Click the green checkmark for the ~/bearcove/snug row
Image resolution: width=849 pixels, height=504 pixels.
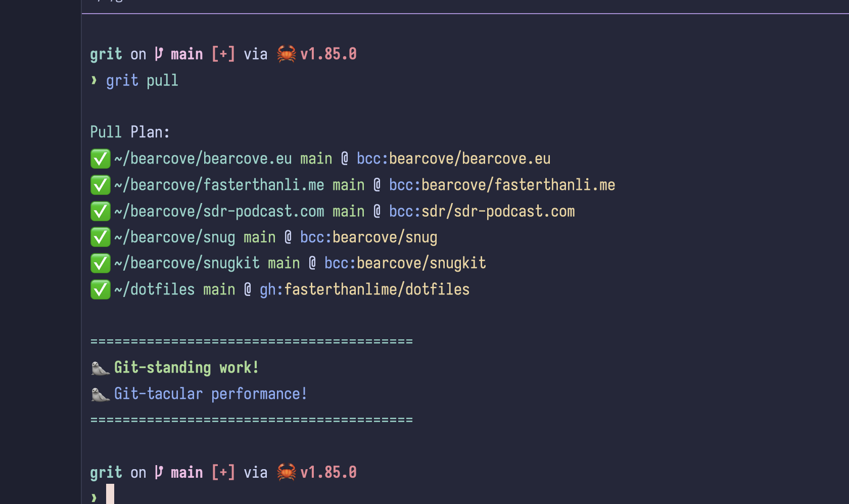point(100,237)
